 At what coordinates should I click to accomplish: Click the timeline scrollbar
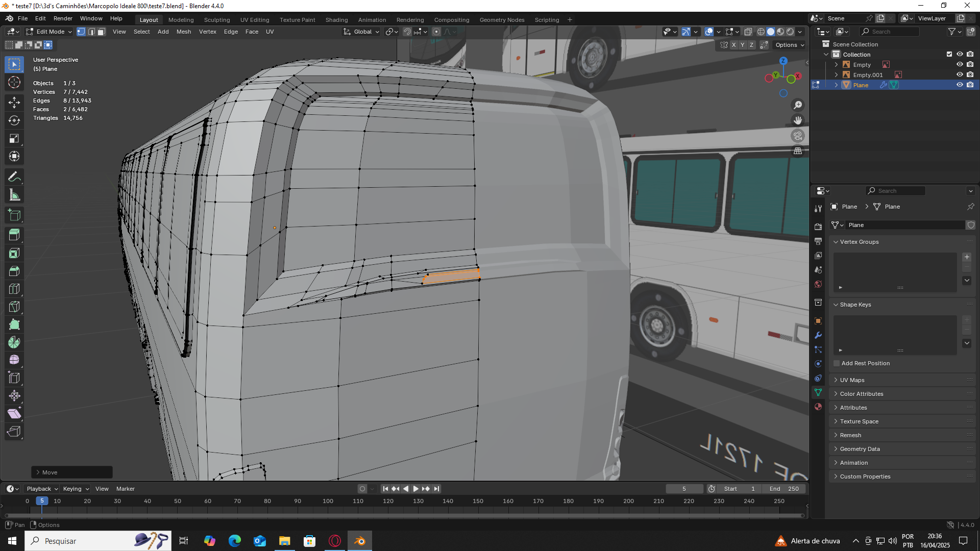click(404, 515)
